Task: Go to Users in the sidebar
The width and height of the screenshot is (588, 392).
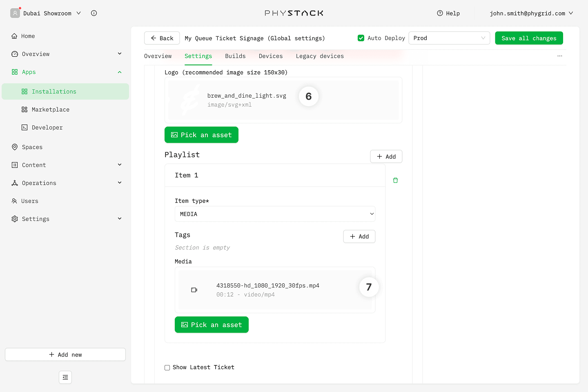Action: tap(29, 201)
